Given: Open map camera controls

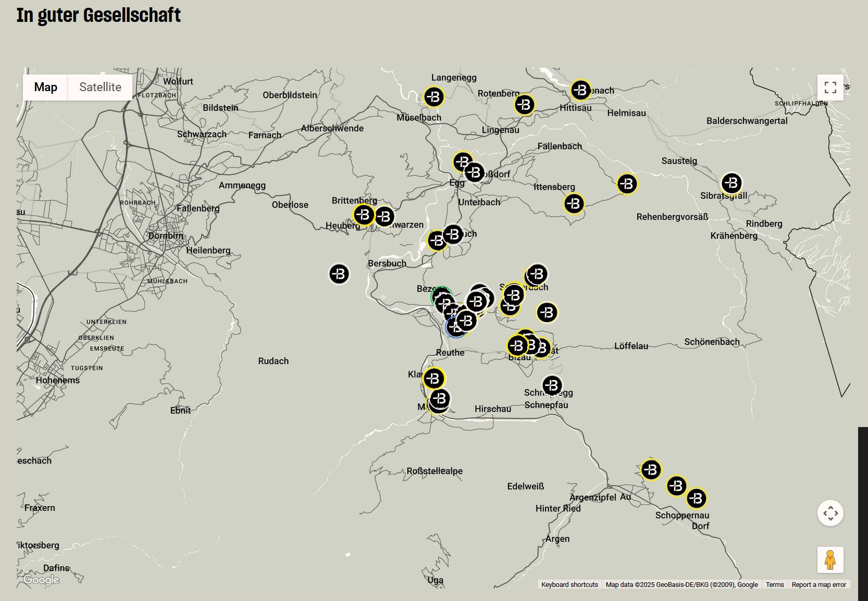Looking at the screenshot, I should [x=830, y=513].
